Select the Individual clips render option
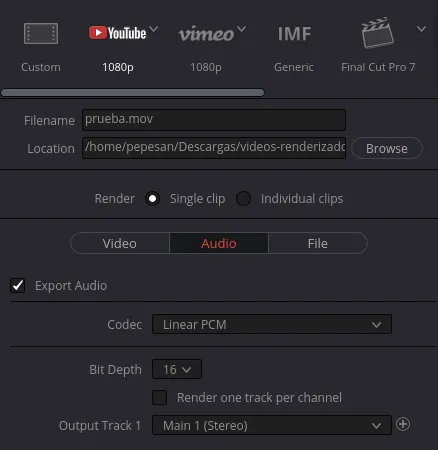The image size is (438, 450). (x=243, y=199)
